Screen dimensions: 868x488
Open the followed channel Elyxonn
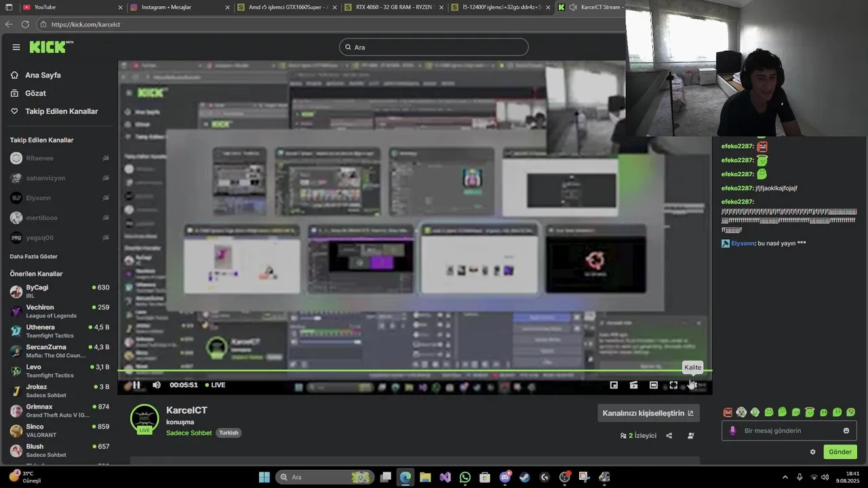pos(60,198)
